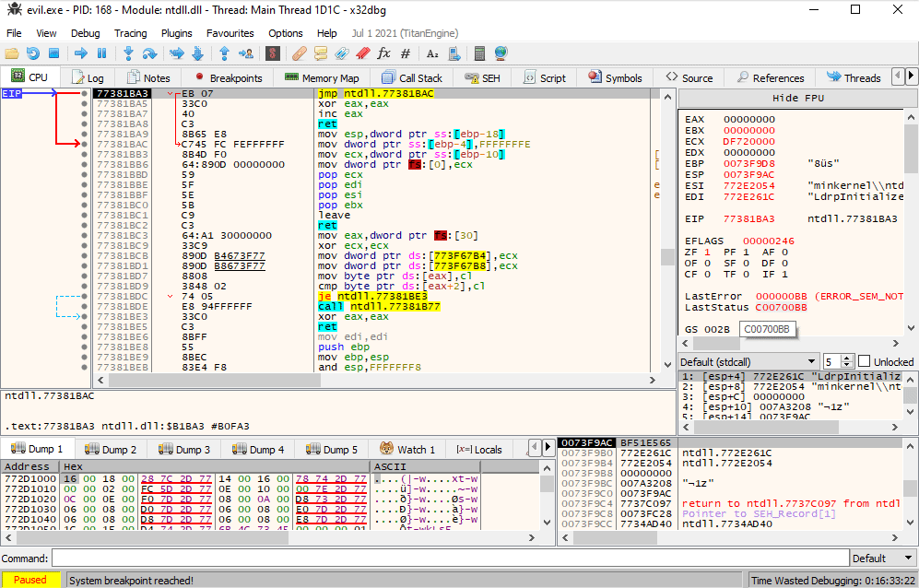Click the Hide FPU button
919x588 pixels.
(x=797, y=98)
